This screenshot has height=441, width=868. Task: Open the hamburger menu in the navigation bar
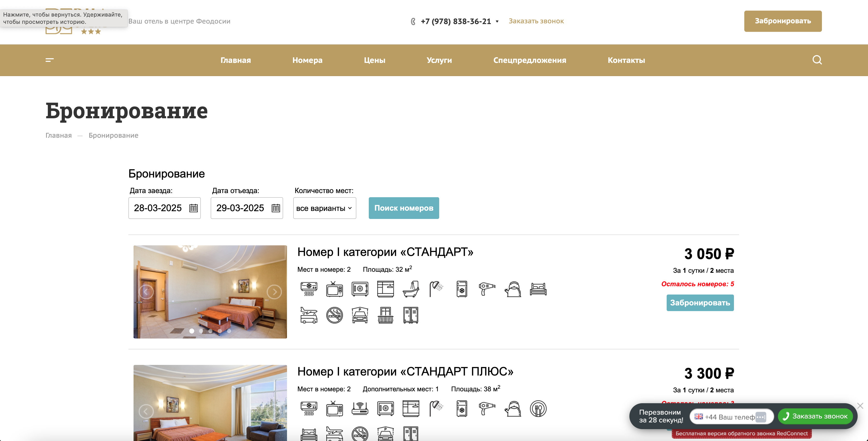49,60
